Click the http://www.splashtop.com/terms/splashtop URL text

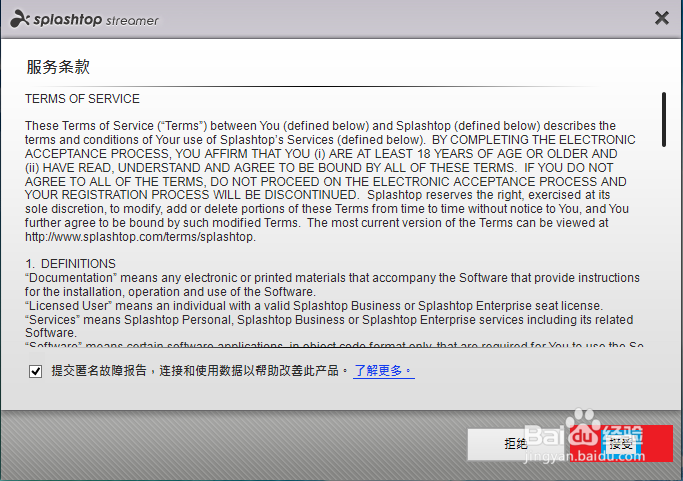tap(139, 237)
